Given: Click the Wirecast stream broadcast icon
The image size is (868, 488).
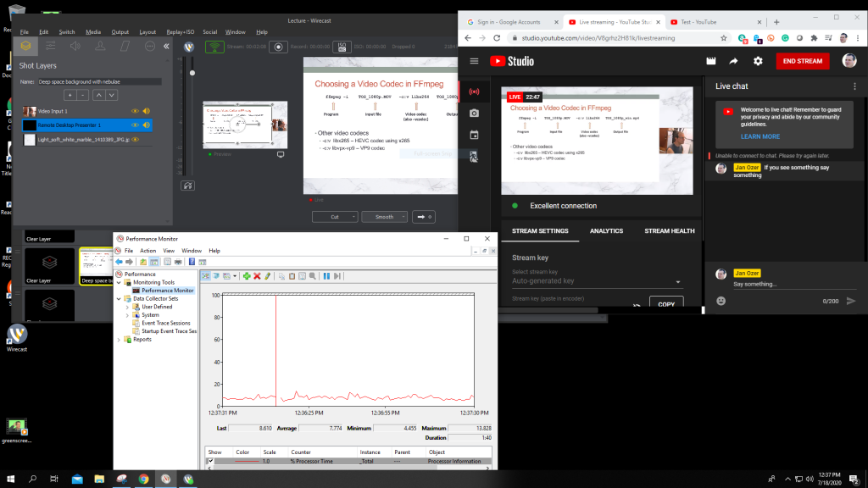Looking at the screenshot, I should tap(215, 47).
